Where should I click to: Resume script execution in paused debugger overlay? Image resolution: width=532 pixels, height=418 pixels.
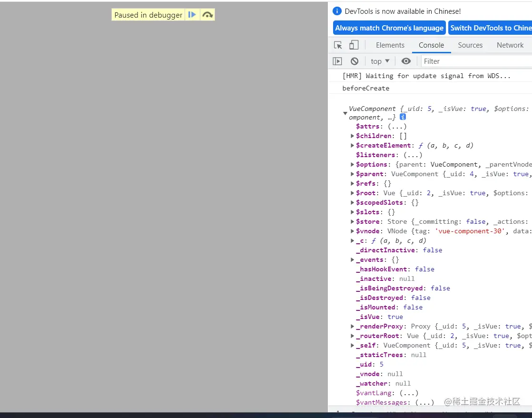(x=192, y=15)
